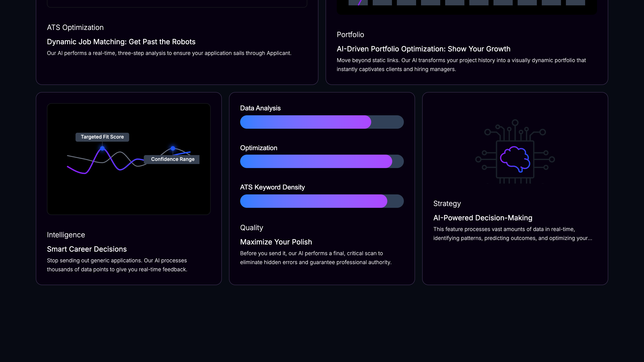The height and width of the screenshot is (362, 644).
Task: Click the Data Analysis progress bar
Action: (322, 122)
